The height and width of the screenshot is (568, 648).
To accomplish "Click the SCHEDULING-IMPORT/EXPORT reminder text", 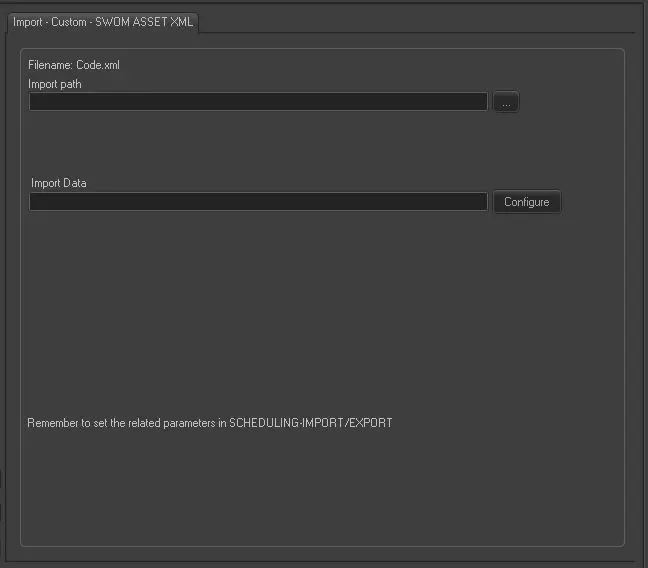I will coord(310,423).
